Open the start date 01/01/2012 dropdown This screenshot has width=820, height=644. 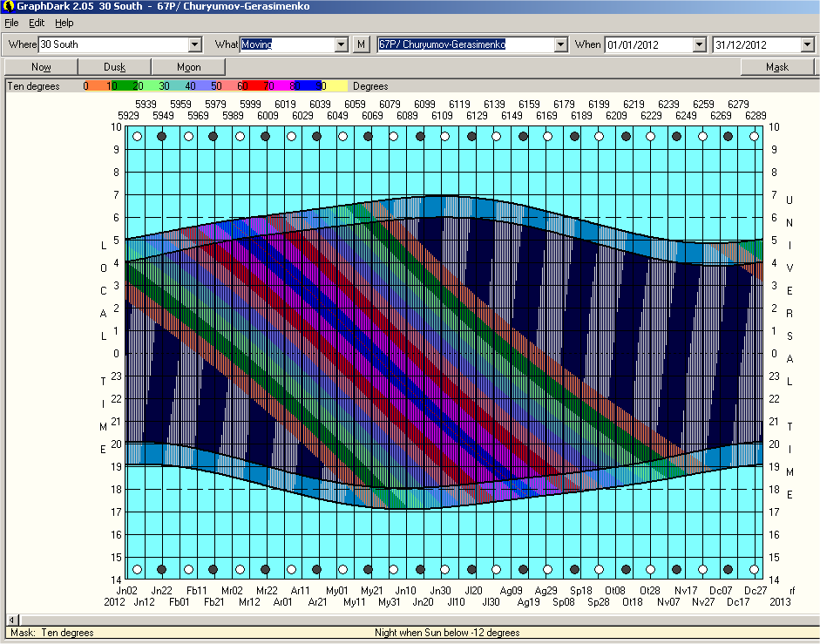(699, 44)
